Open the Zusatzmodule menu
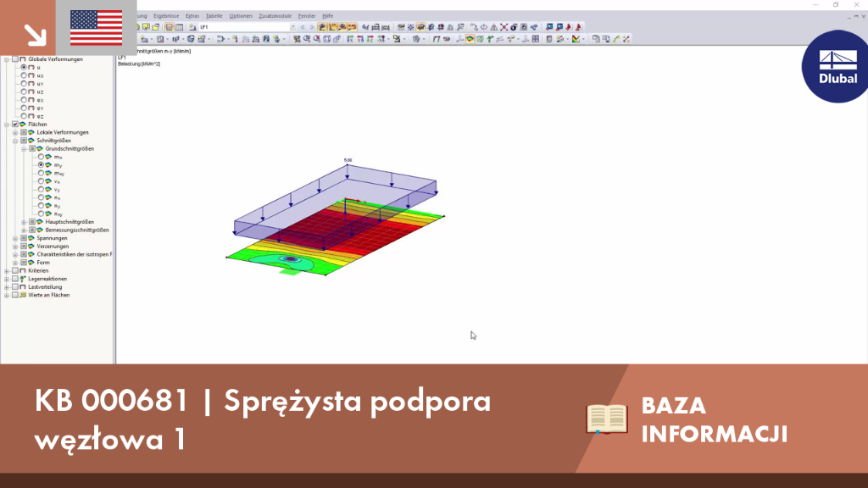Screen dimensions: 868x488 275,16
